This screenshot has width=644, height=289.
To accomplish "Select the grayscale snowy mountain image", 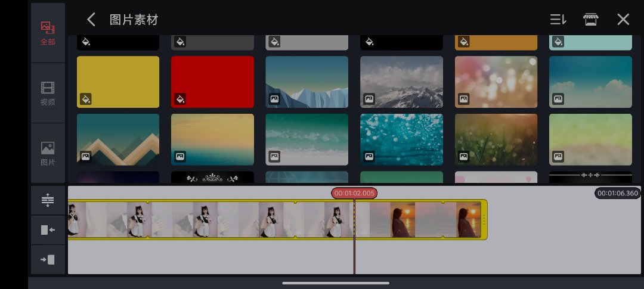I will (401, 82).
